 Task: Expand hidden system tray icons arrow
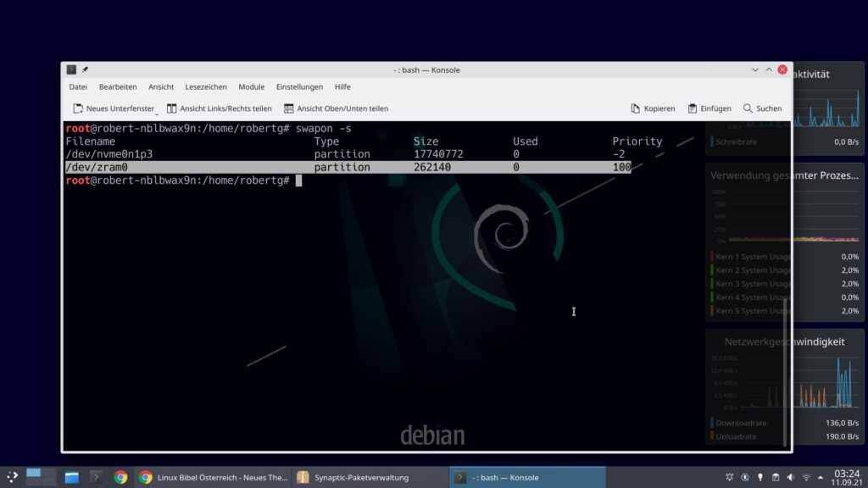coord(821,477)
